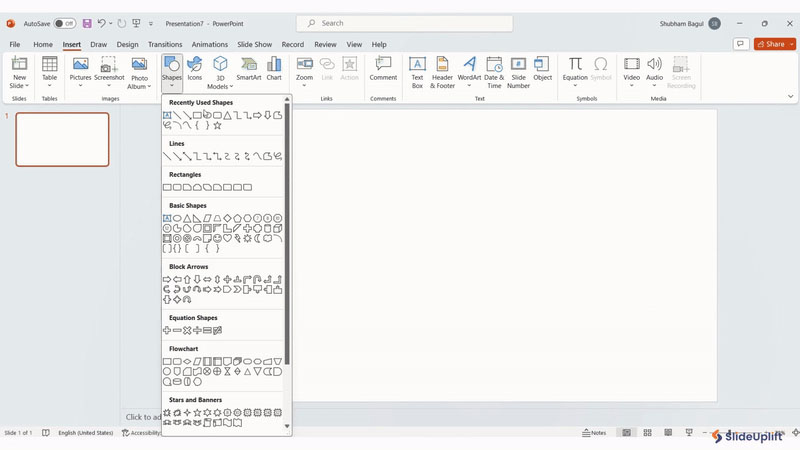
Task: Select the U-Turn Arrow in Block Arrows
Action: pyautogui.click(x=257, y=280)
